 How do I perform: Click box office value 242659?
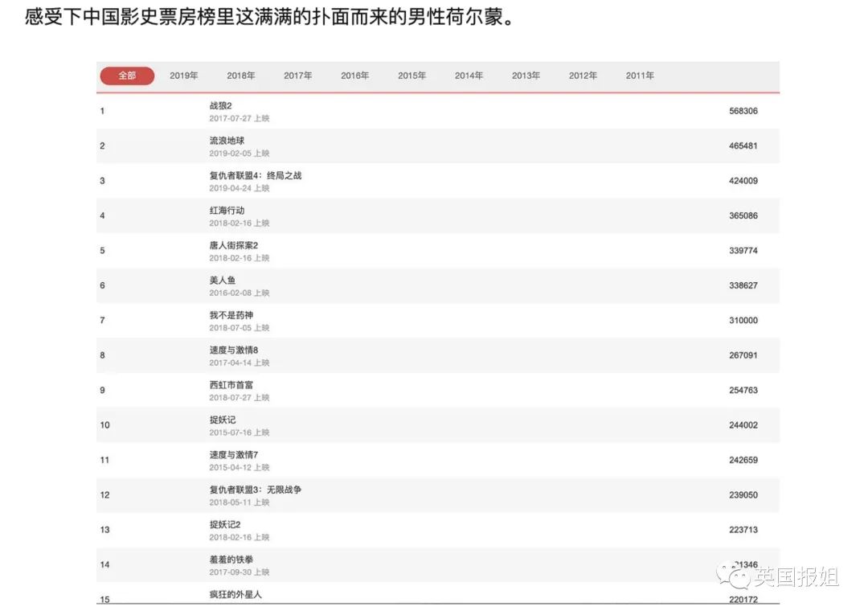[x=743, y=460]
